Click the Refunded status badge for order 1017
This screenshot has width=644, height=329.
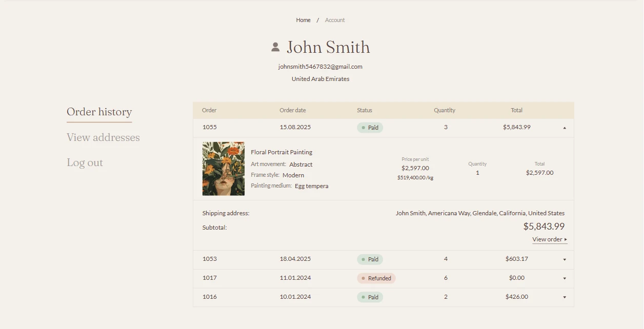click(376, 278)
